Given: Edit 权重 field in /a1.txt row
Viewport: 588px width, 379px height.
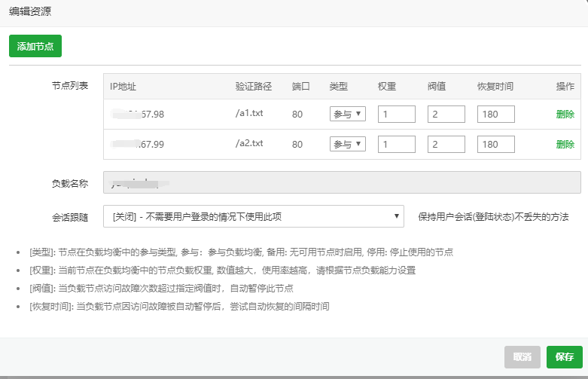Looking at the screenshot, I should pyautogui.click(x=397, y=114).
